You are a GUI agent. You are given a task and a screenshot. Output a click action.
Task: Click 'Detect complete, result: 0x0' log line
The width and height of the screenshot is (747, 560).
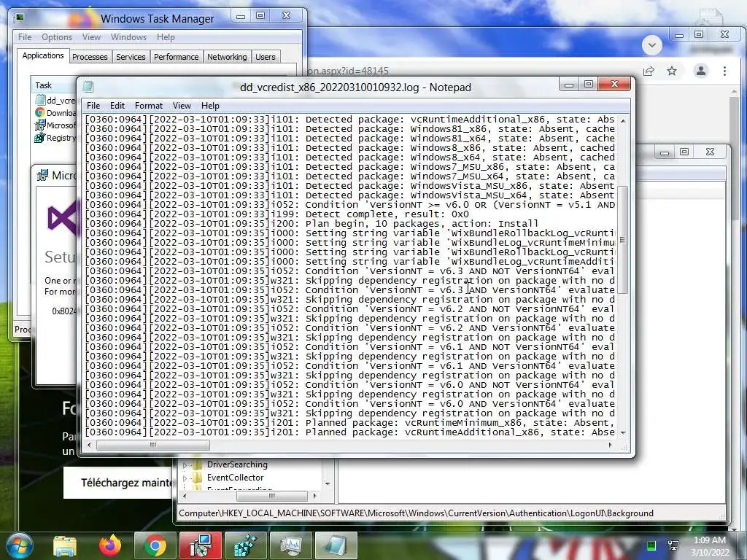pyautogui.click(x=387, y=214)
